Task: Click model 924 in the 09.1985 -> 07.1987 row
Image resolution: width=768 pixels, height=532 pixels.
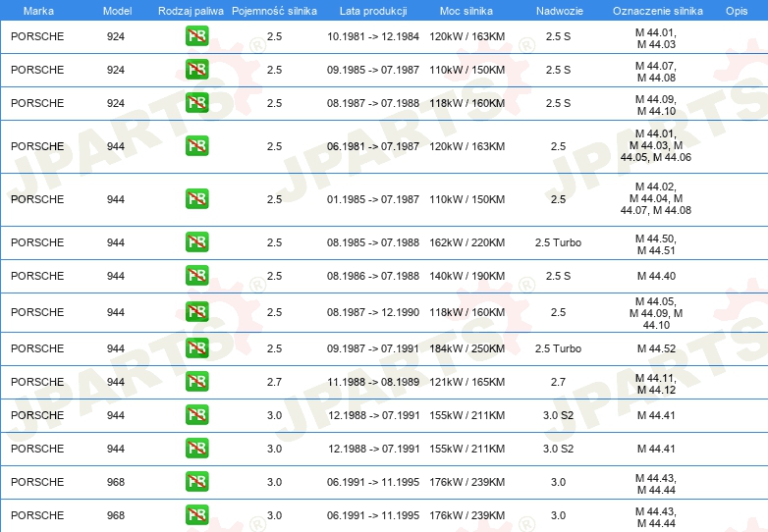Action: [x=116, y=70]
